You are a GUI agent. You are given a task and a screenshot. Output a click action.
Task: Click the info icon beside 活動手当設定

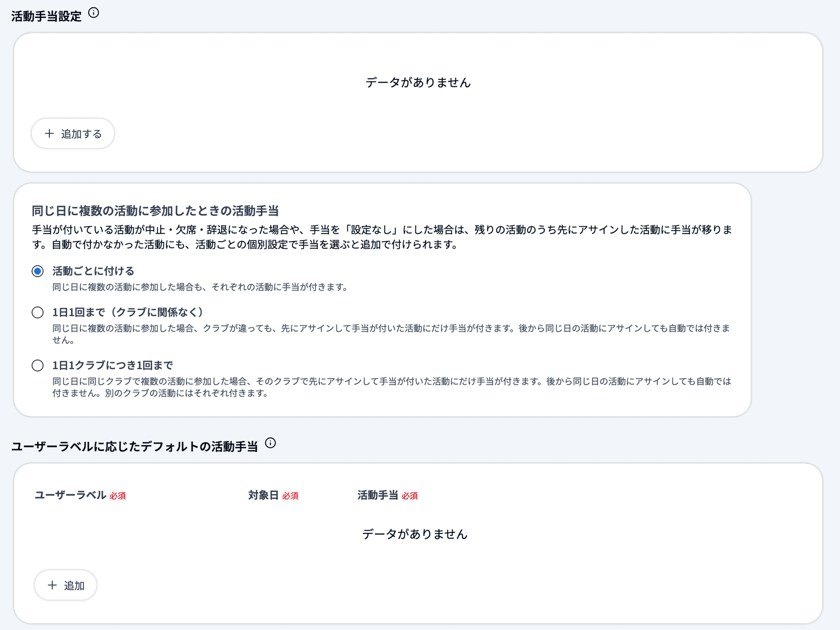click(x=93, y=13)
